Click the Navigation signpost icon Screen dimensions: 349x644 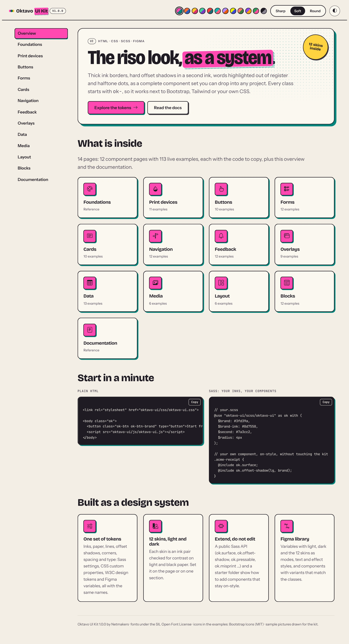[x=155, y=236]
